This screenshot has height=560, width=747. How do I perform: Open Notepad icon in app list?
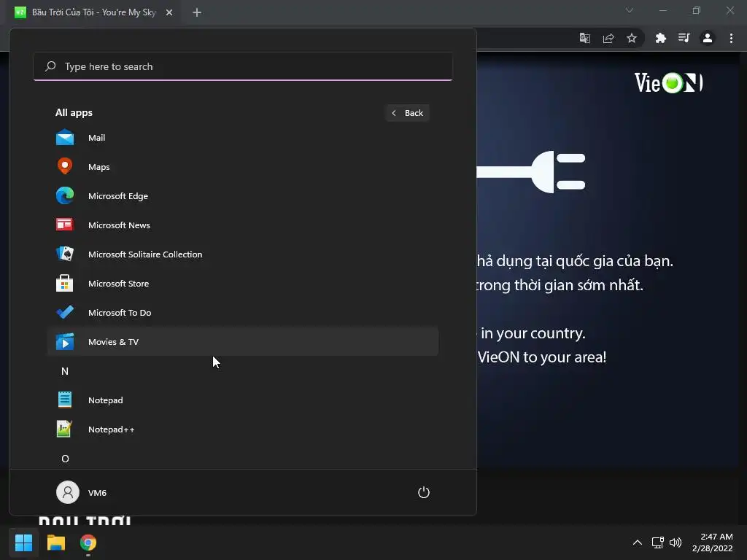pos(65,400)
